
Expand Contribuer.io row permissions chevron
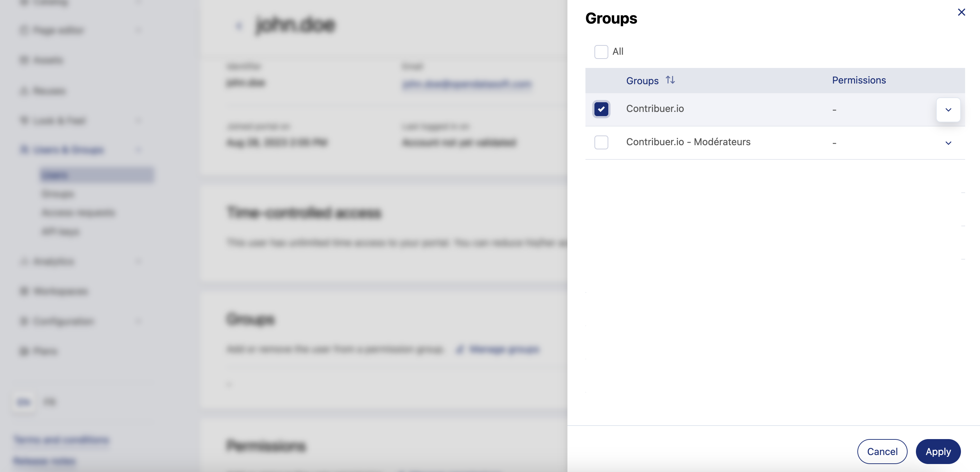pyautogui.click(x=948, y=110)
